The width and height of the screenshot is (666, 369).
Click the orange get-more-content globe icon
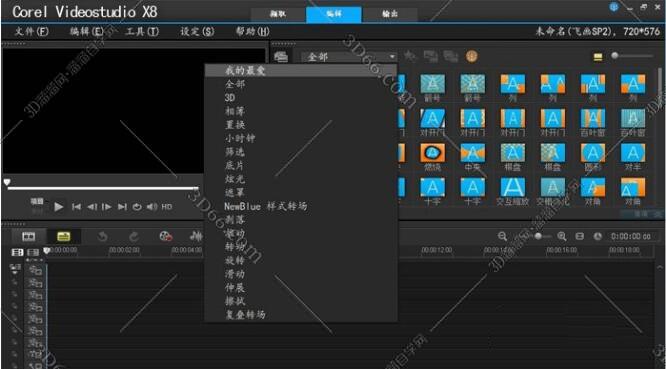pos(471,56)
